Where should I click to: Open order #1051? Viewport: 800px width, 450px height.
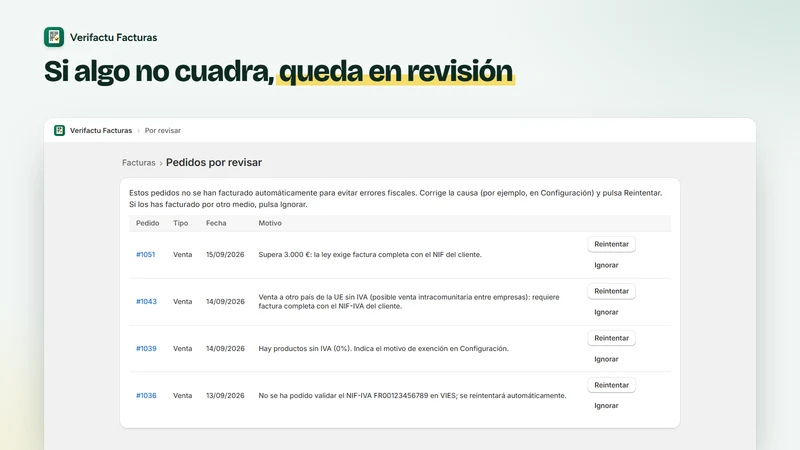point(145,255)
